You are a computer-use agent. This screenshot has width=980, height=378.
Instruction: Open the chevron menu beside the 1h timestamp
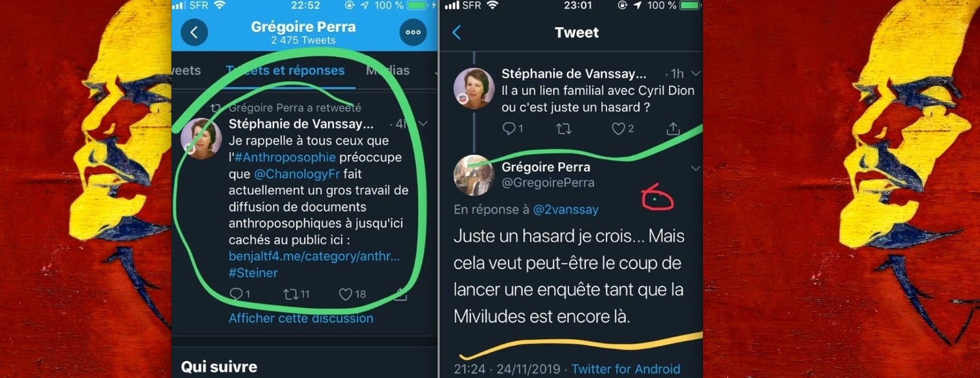pyautogui.click(x=695, y=74)
